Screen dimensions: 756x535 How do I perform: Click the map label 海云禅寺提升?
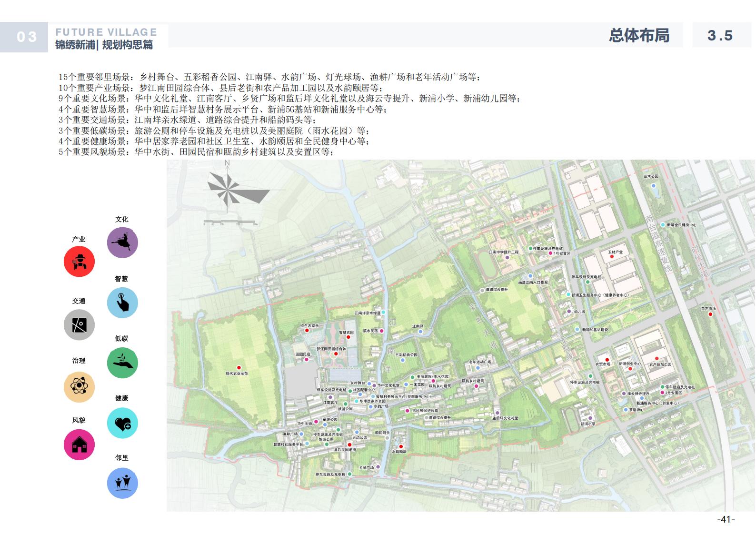point(638,394)
